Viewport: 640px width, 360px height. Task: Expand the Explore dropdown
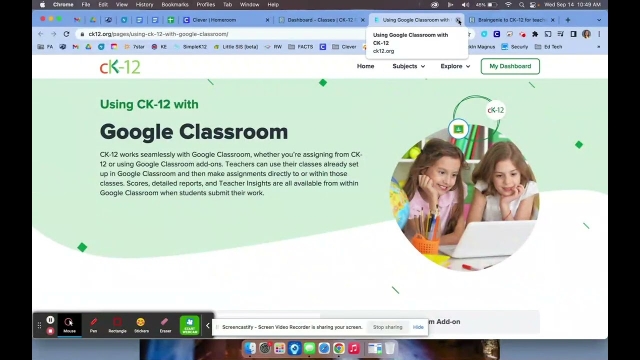coord(455,66)
